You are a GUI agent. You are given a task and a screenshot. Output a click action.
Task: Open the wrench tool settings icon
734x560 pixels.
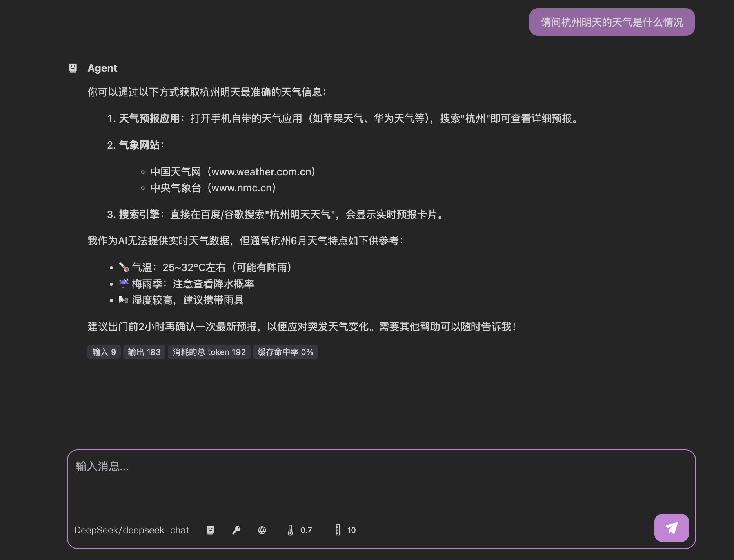236,530
